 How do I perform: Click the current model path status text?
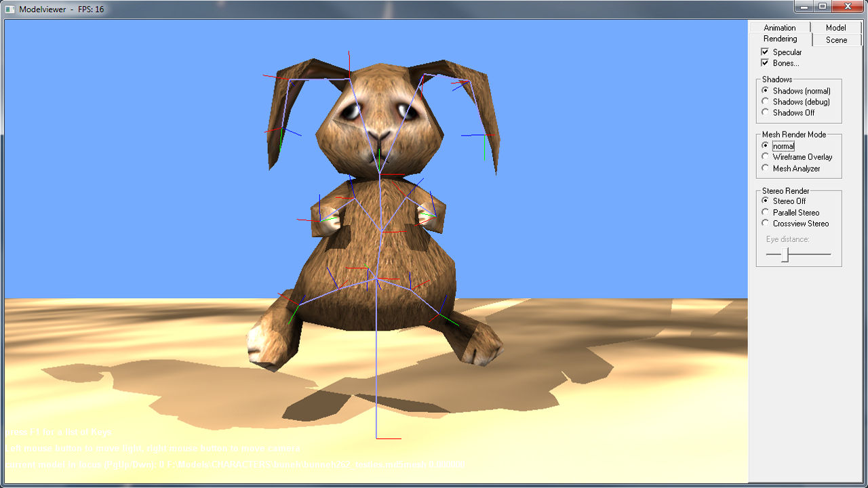[x=235, y=465]
